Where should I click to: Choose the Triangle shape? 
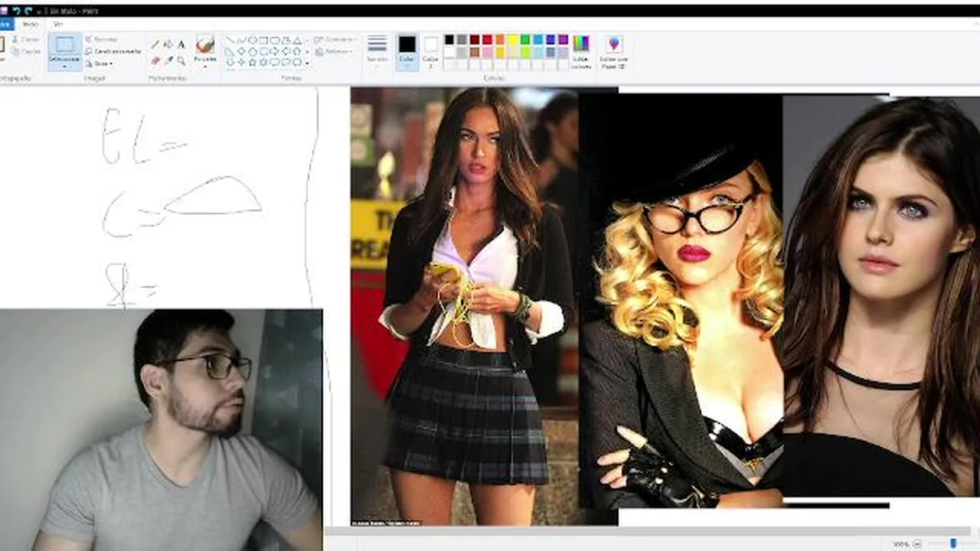[297, 40]
